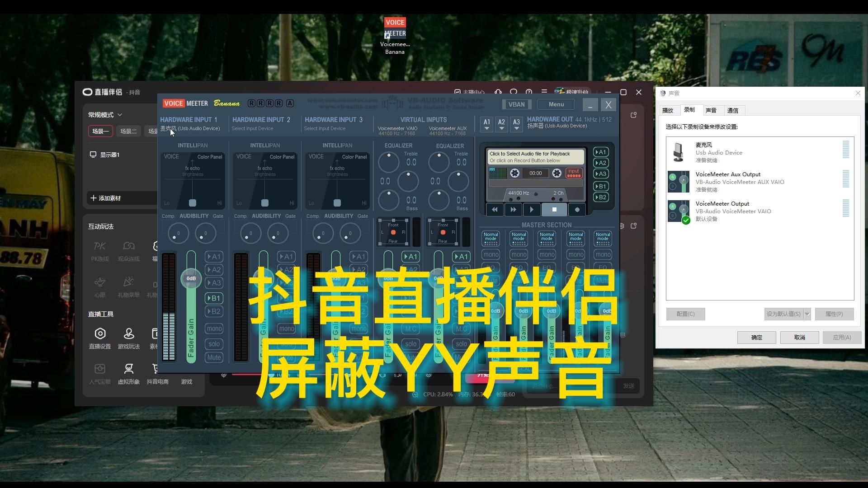This screenshot has width=868, height=488.
Task: Click the red input indicator on cassette
Action: 574,173
